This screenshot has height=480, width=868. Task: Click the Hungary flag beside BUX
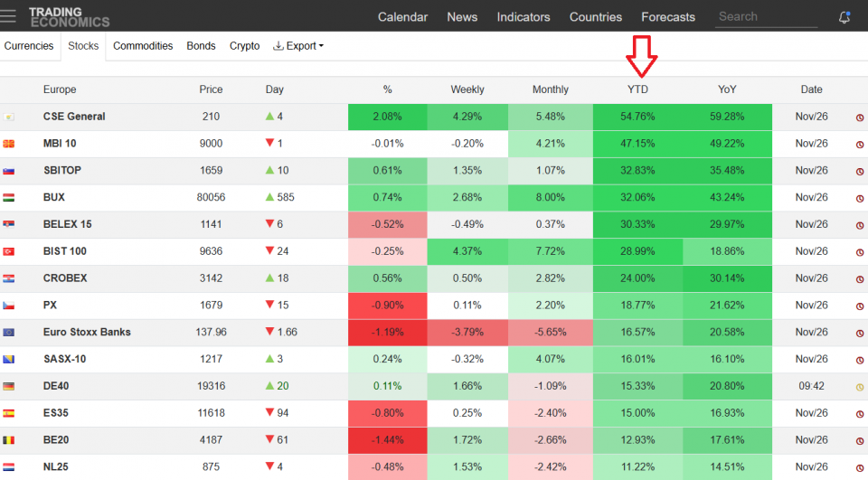coord(8,198)
